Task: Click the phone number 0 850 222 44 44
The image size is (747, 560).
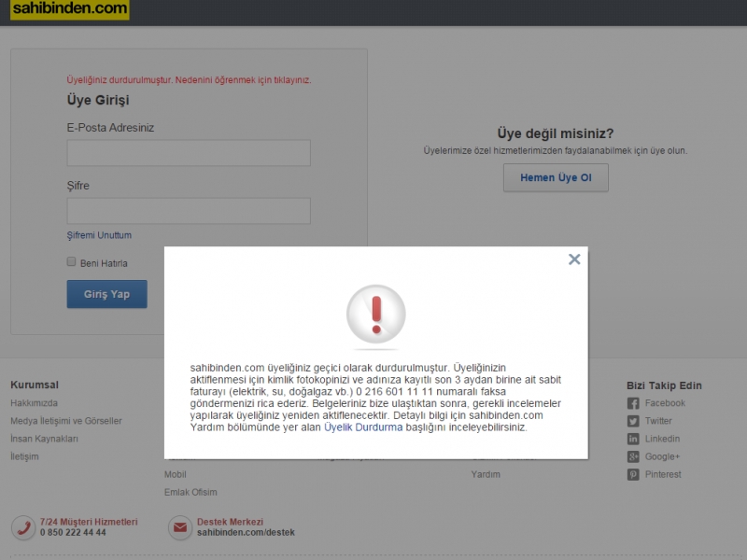Action: 73,532
